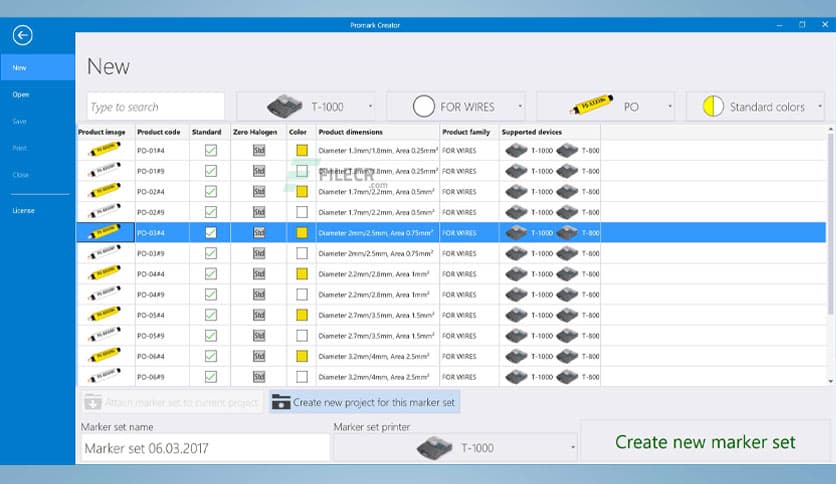Click the T-800 device icon in selected row PO-03#4
Screen dimensions: 836x484
click(x=567, y=233)
